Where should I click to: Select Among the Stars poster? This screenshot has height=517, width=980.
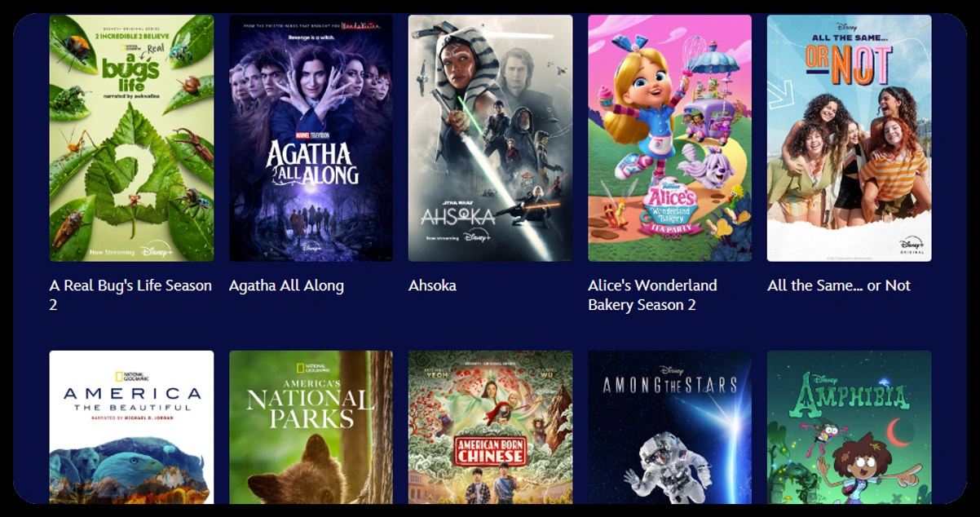(669, 427)
